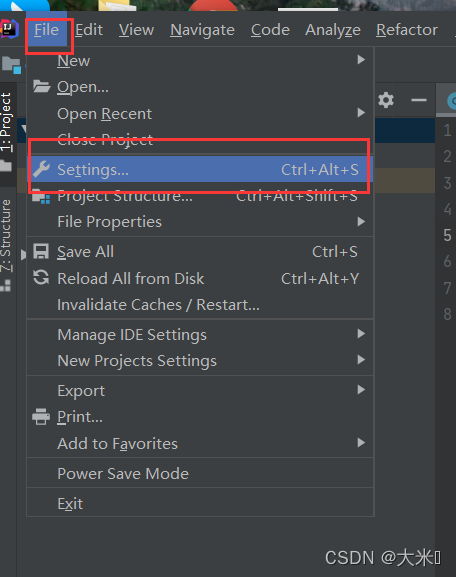Click the Reload All from Disk icon

pos(41,278)
